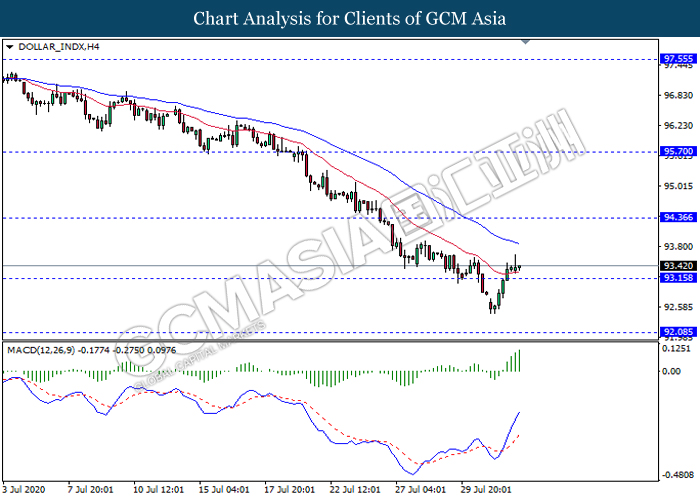Click the chart title mentioning GCM Asia
700x500 pixels.
click(x=350, y=19)
